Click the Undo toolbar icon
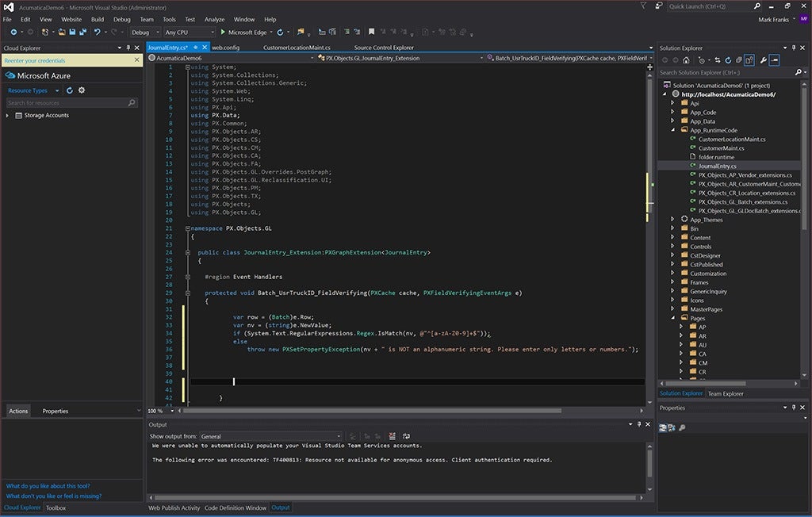Screen dimensions: 812x517 coord(97,33)
